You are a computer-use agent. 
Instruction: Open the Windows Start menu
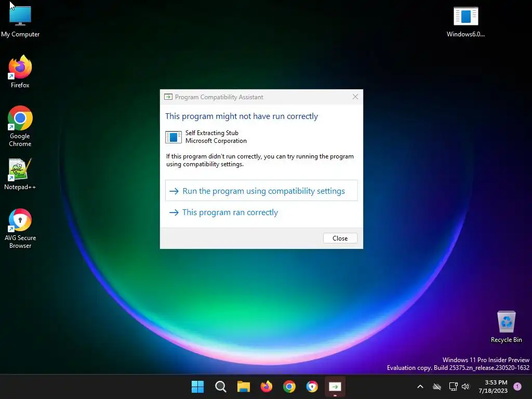point(197,387)
